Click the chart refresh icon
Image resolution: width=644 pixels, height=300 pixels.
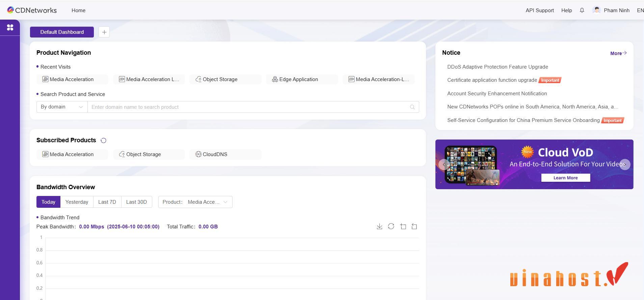coord(391,226)
